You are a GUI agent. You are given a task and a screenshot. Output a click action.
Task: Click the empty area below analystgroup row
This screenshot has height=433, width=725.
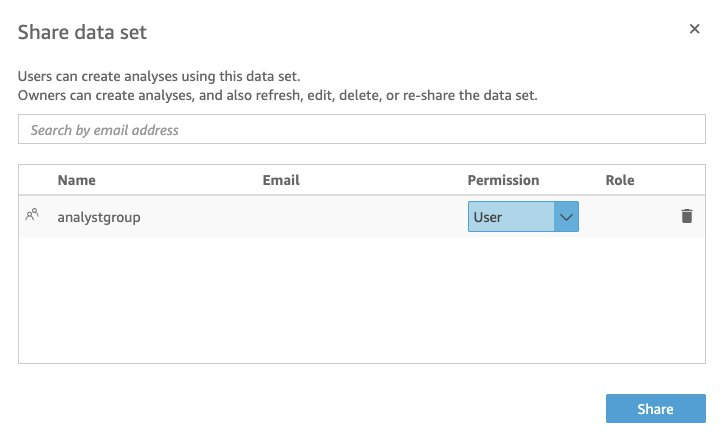click(360, 300)
